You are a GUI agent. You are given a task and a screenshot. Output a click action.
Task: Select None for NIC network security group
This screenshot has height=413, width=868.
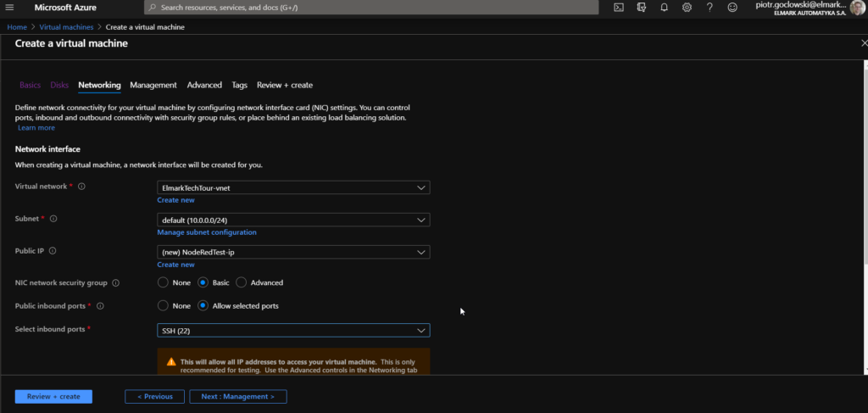[163, 282]
